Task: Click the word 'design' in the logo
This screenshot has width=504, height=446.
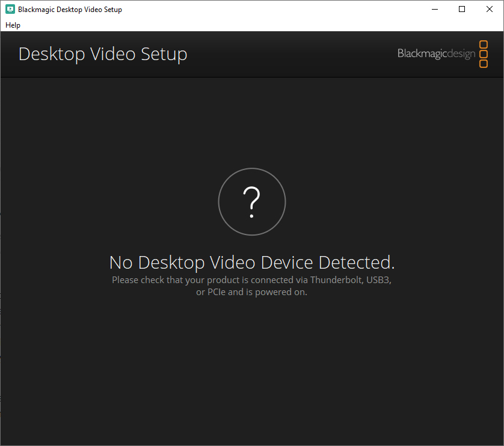Action: pos(461,54)
